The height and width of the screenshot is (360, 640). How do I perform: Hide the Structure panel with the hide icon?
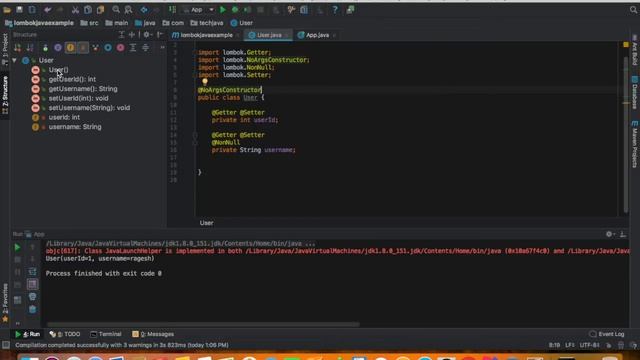160,35
